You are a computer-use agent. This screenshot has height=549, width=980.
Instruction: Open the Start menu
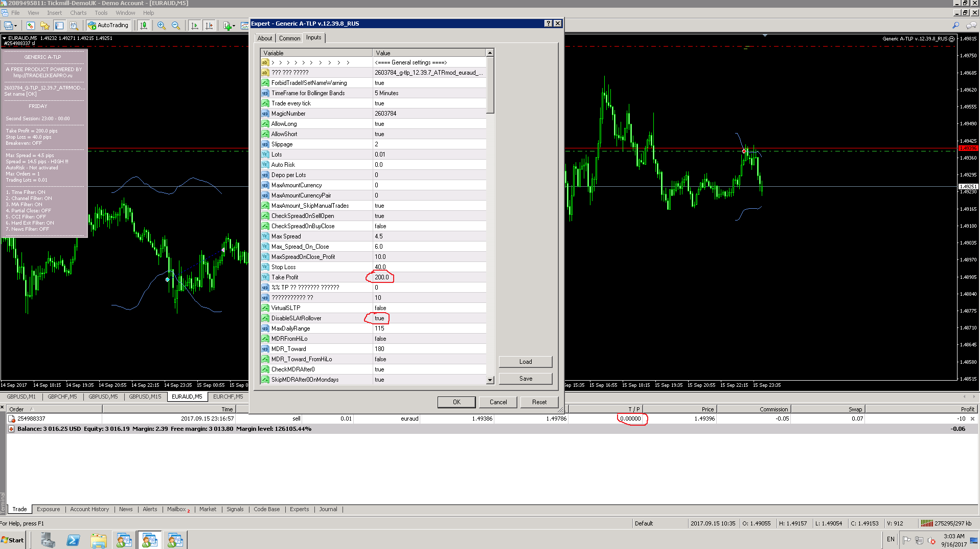point(13,540)
